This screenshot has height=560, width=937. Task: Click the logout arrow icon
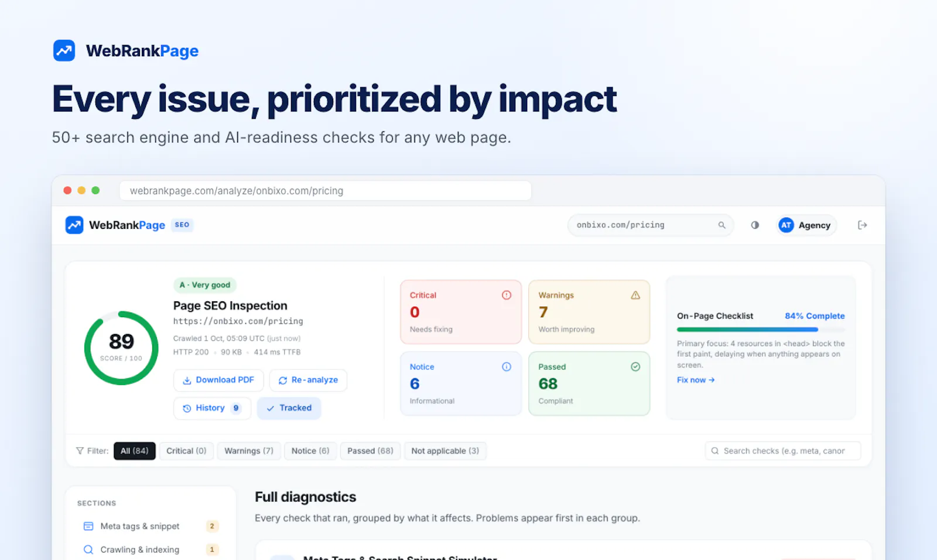click(862, 225)
